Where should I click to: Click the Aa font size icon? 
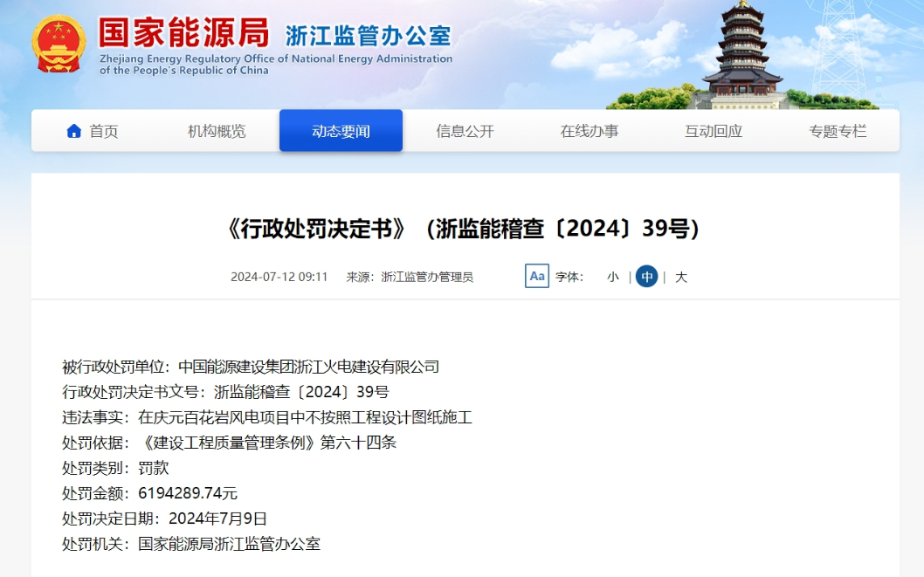click(x=537, y=277)
